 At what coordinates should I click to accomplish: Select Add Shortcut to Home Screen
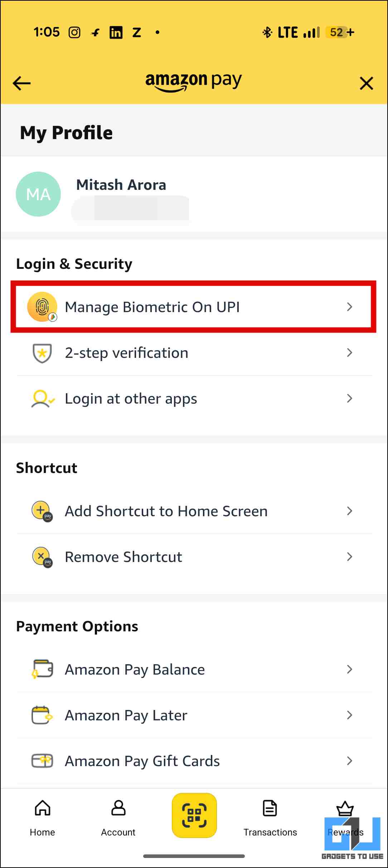(166, 511)
